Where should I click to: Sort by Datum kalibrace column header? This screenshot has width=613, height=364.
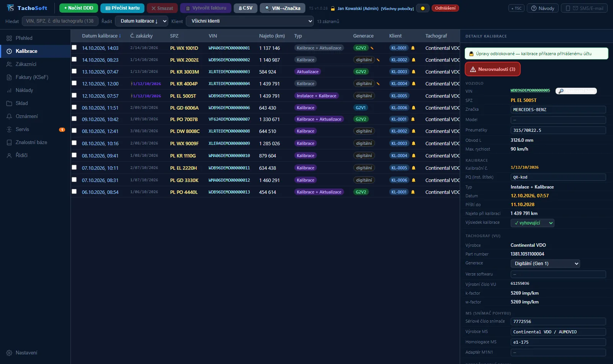[101, 36]
